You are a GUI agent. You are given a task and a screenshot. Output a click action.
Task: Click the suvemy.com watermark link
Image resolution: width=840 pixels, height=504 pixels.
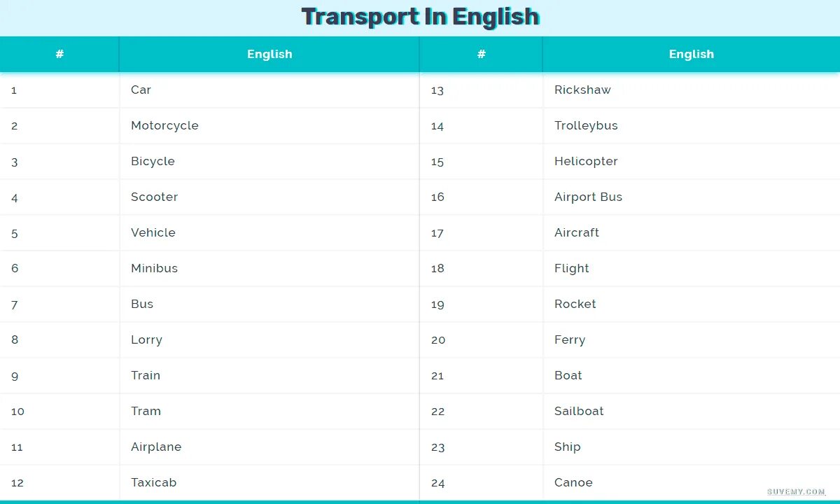coord(797,492)
